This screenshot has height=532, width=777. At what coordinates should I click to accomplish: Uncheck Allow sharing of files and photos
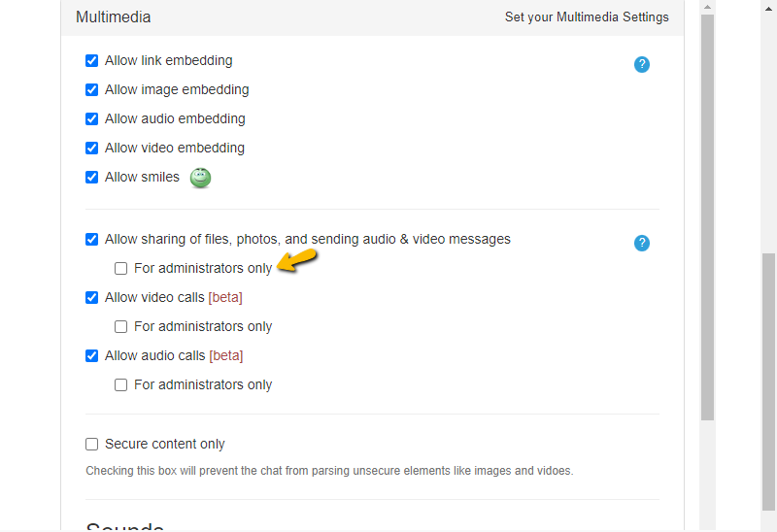(92, 239)
